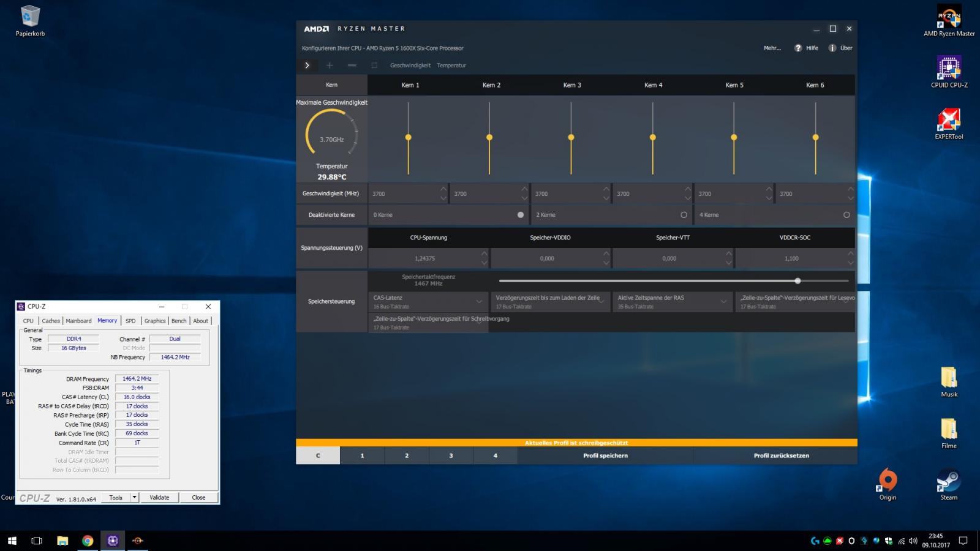Click the Validate button in CPU-Z
Image resolution: width=980 pixels, height=551 pixels.
159,497
